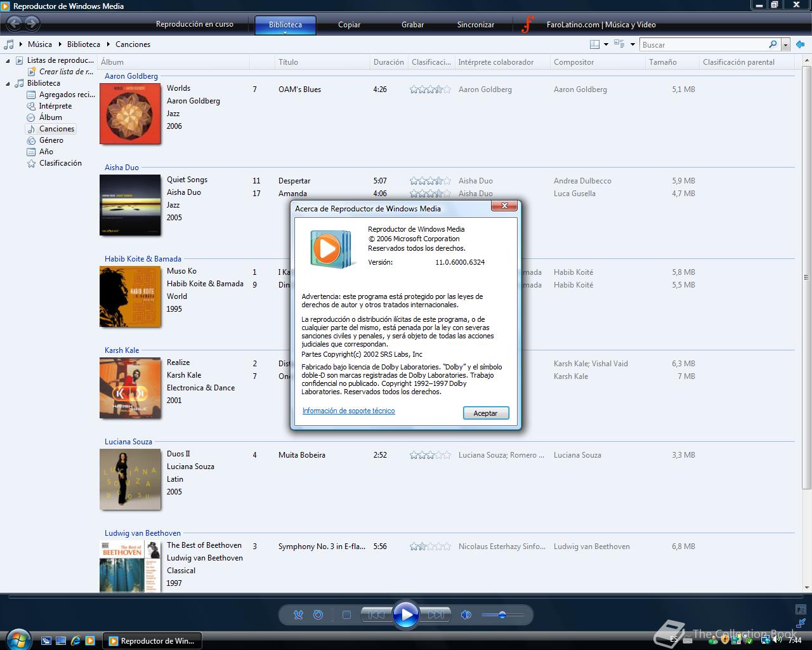This screenshot has width=812, height=650.
Task: Toggle repeat playback
Action: click(318, 614)
